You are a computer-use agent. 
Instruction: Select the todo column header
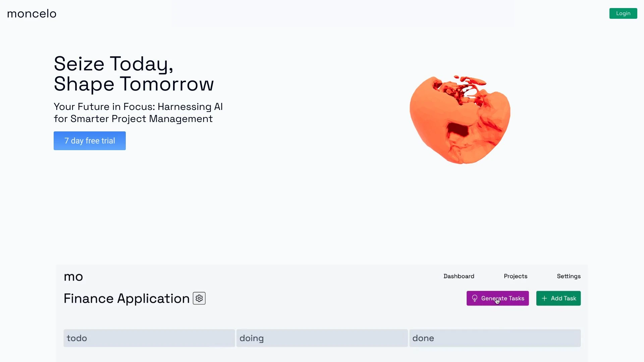[x=149, y=338]
